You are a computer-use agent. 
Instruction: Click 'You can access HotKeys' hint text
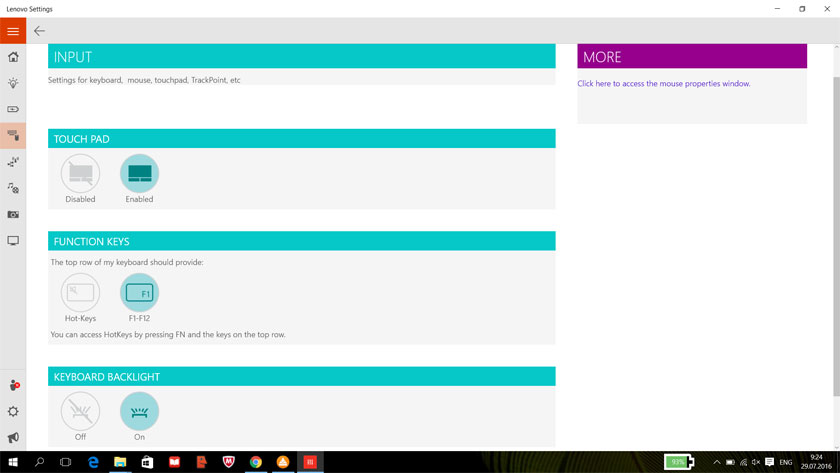click(168, 334)
